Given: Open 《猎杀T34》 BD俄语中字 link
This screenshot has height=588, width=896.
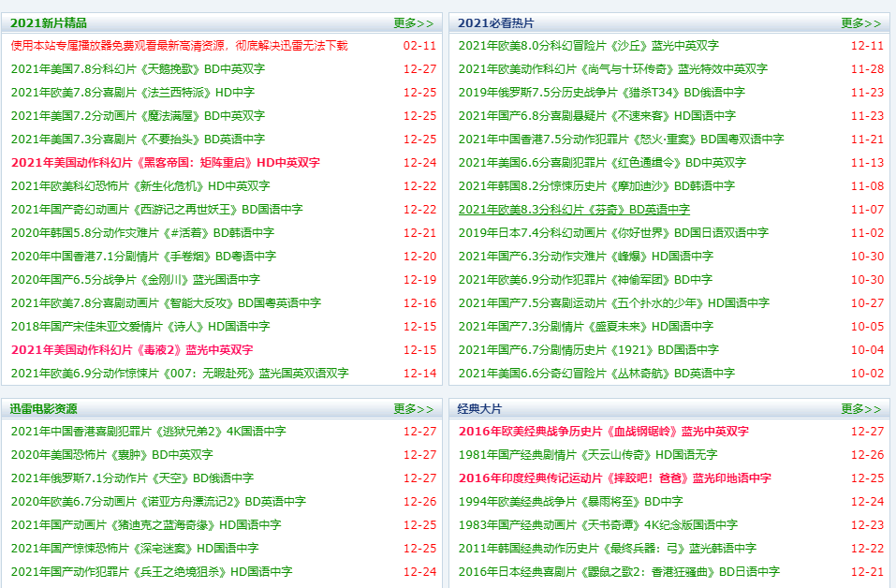Looking at the screenshot, I should 601,92.
